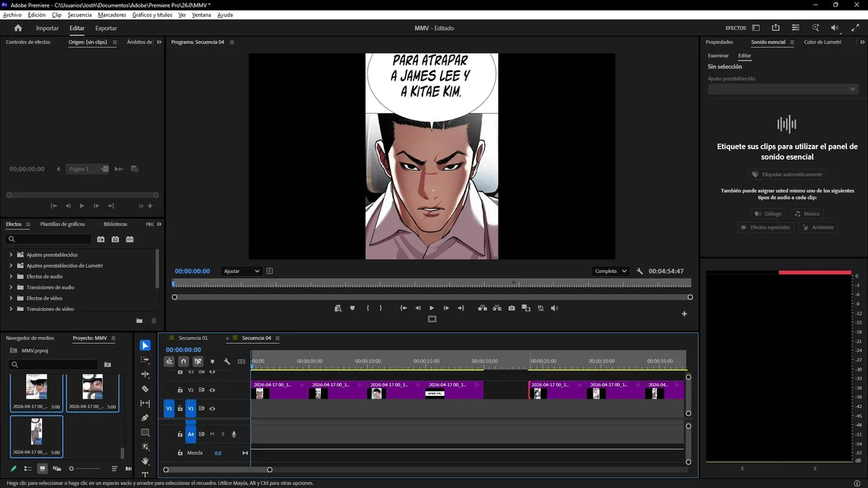868x488 pixels.
Task: Click new bin folder icon in Effects
Action: 139,321
